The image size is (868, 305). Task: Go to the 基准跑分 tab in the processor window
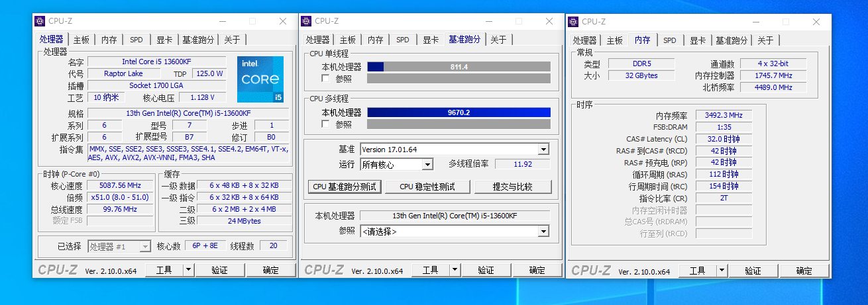coord(198,40)
